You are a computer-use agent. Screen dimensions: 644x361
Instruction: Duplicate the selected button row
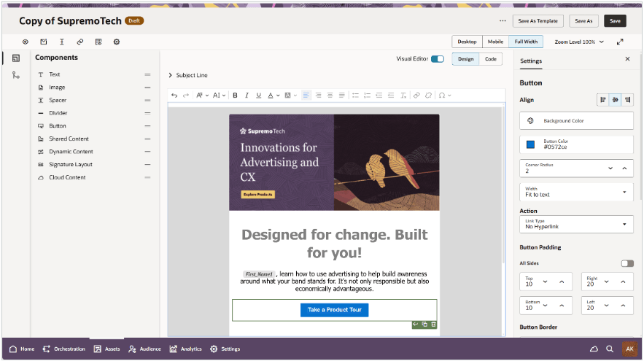pos(424,325)
